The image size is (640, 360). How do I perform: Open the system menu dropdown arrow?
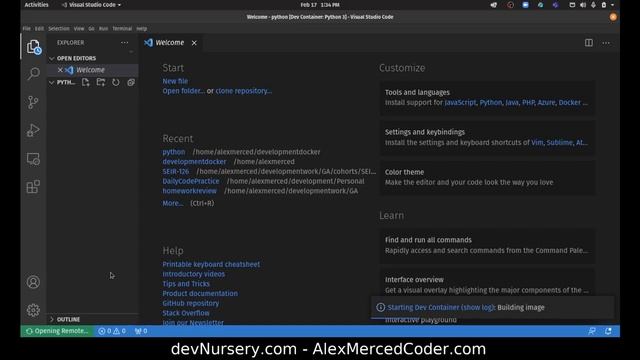point(612,5)
